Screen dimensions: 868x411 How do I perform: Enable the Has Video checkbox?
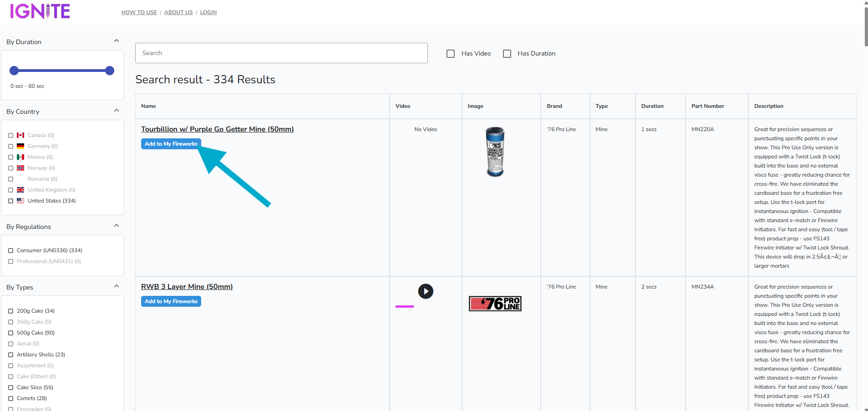(451, 54)
